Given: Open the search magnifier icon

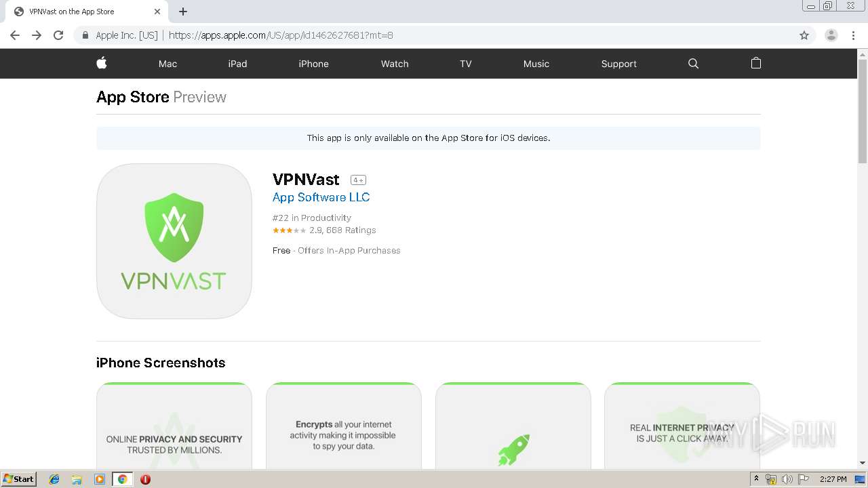Looking at the screenshot, I should pos(693,64).
